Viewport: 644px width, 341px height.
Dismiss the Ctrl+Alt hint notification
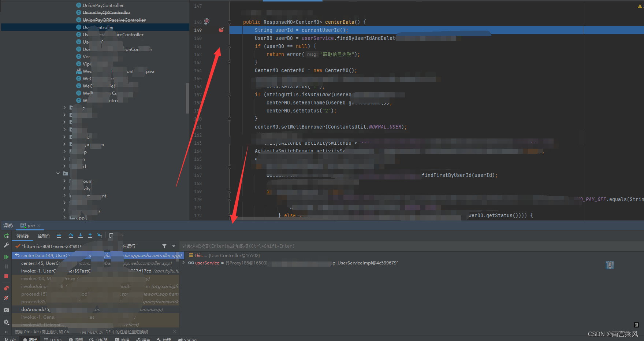tap(175, 331)
